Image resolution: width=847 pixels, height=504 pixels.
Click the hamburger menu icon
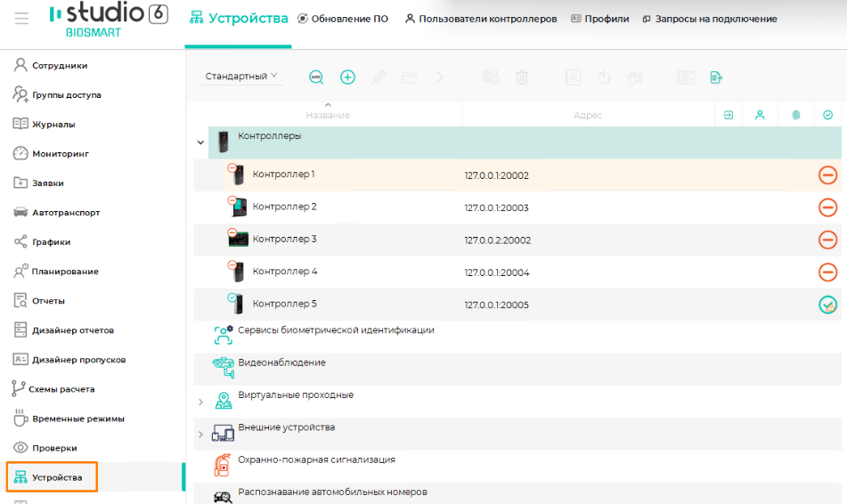coord(21,19)
